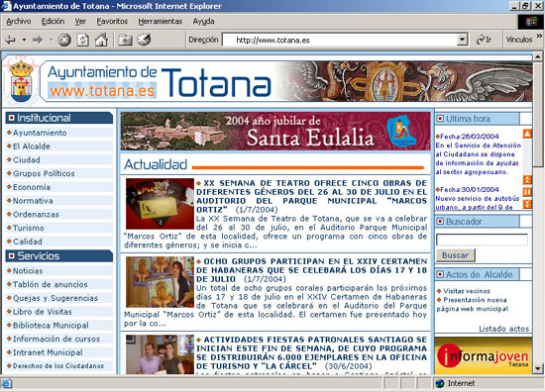545x392 pixels.
Task: Click the Ultima hora scroll-up arrow icon
Action: [527, 134]
